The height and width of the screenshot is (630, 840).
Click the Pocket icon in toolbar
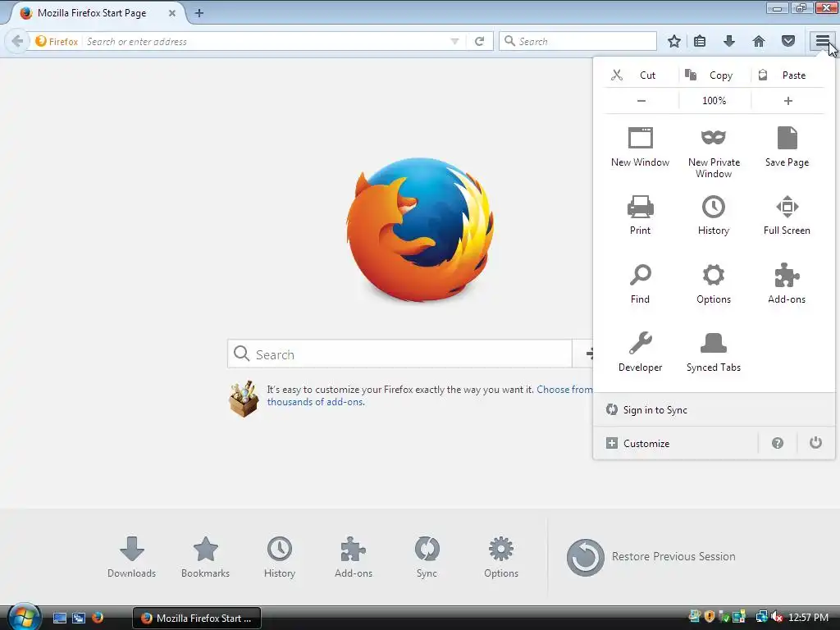pos(788,41)
